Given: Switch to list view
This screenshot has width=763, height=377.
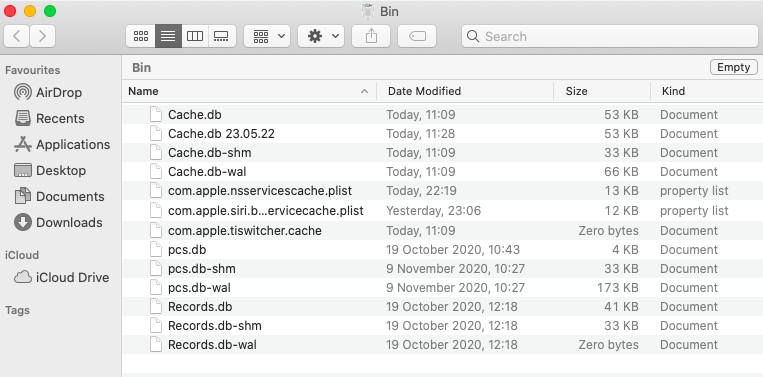Looking at the screenshot, I should click(x=168, y=36).
